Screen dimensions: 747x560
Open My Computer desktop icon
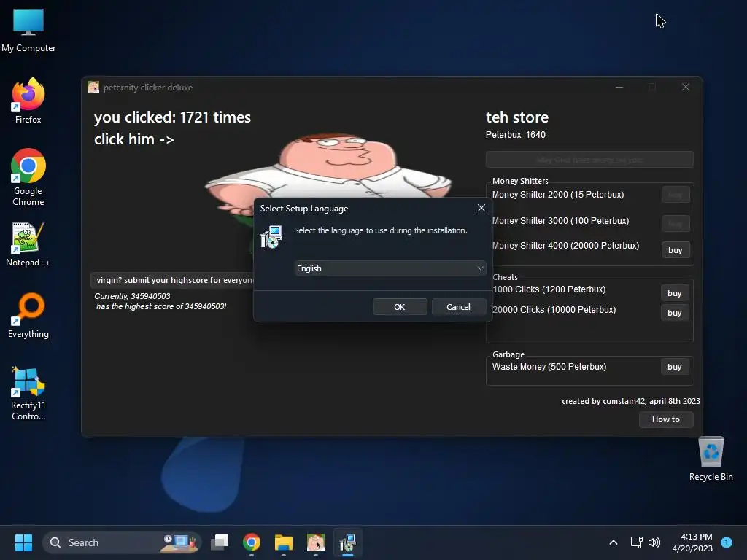28,29
